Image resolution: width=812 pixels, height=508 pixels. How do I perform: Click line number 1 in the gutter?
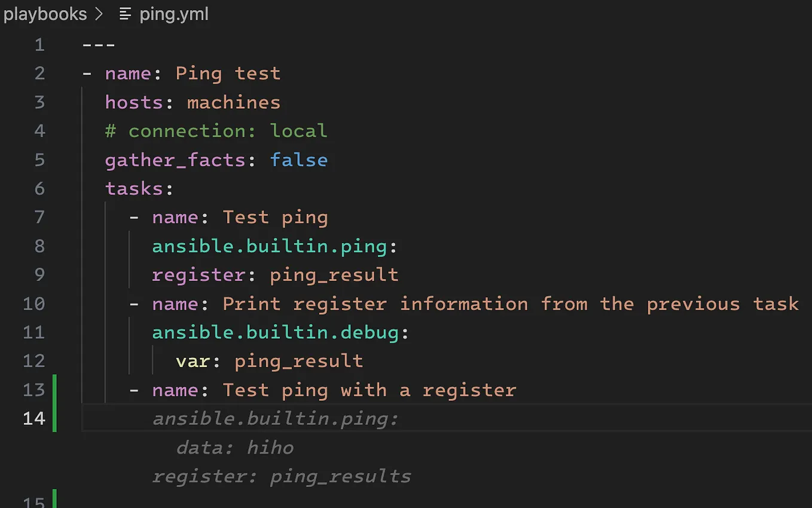point(39,45)
